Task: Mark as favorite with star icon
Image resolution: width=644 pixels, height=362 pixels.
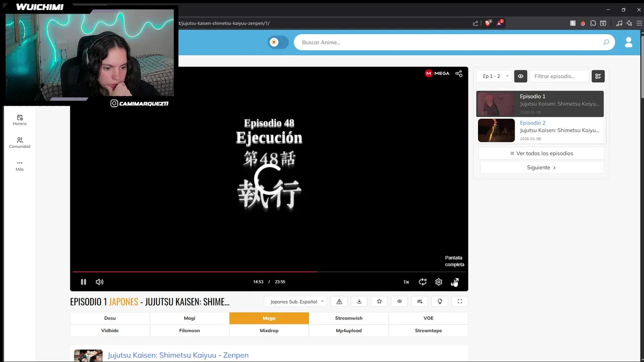Action: [x=379, y=302]
